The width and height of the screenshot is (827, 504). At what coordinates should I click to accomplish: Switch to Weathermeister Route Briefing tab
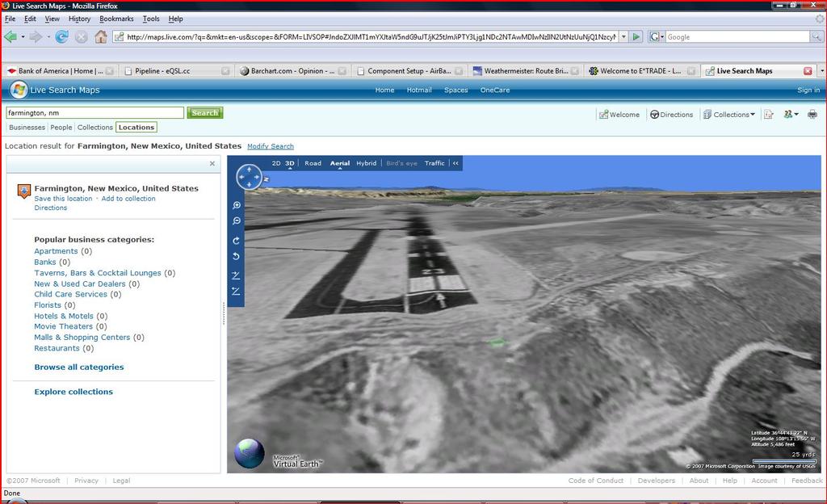pos(523,71)
